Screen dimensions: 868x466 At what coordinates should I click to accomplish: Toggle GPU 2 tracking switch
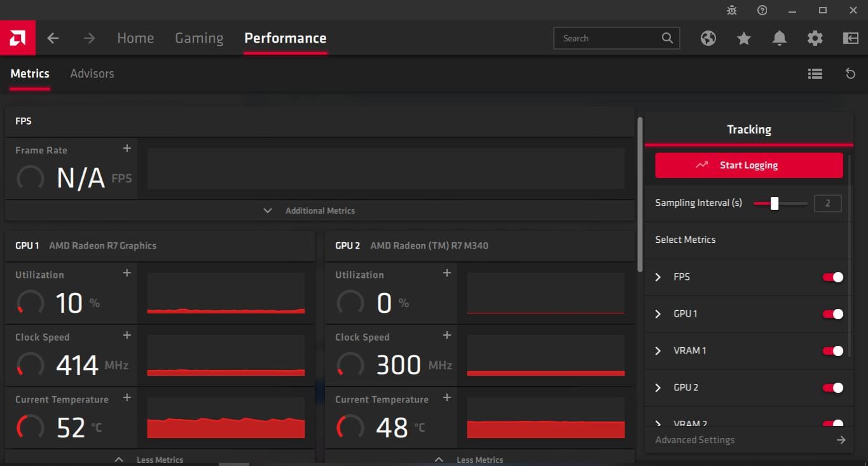833,388
